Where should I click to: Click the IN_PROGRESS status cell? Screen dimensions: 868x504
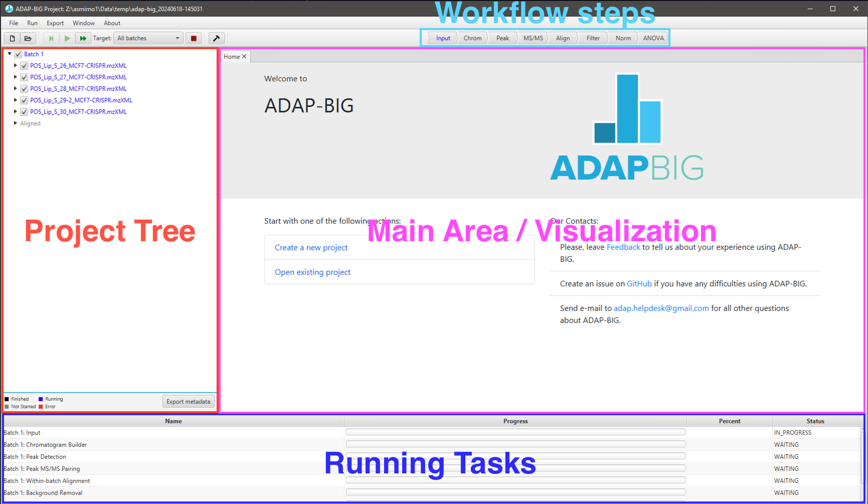(x=815, y=433)
